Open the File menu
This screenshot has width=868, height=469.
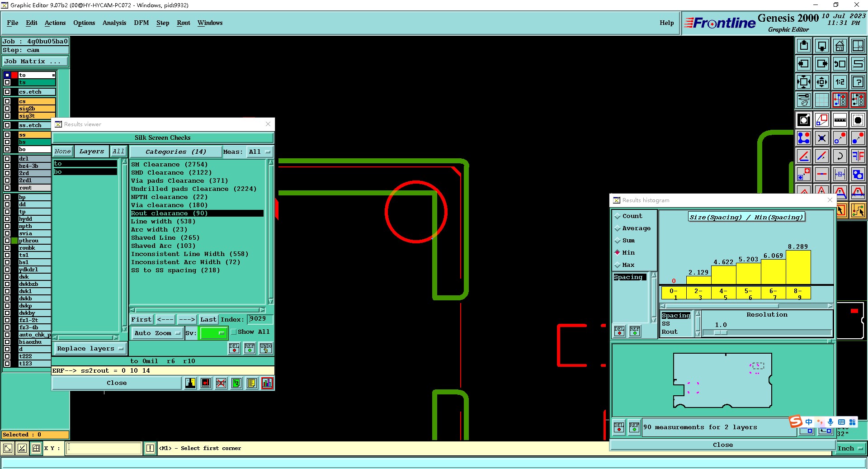pos(13,23)
